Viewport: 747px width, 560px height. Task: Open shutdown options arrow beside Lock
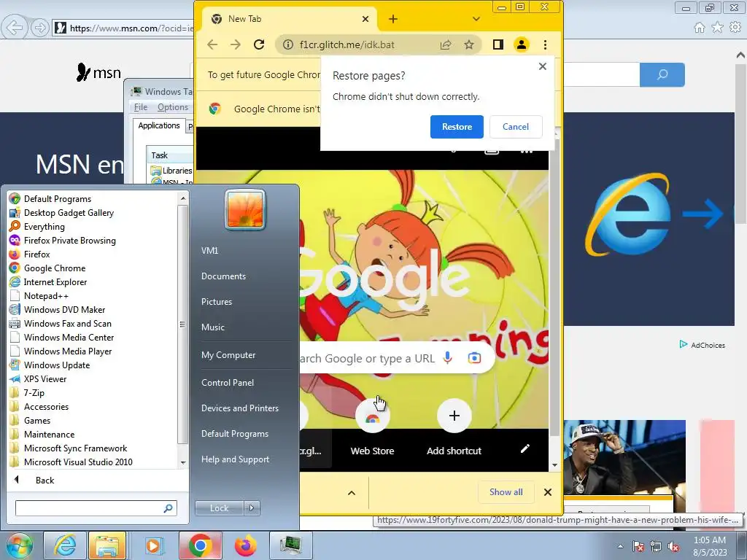(252, 508)
